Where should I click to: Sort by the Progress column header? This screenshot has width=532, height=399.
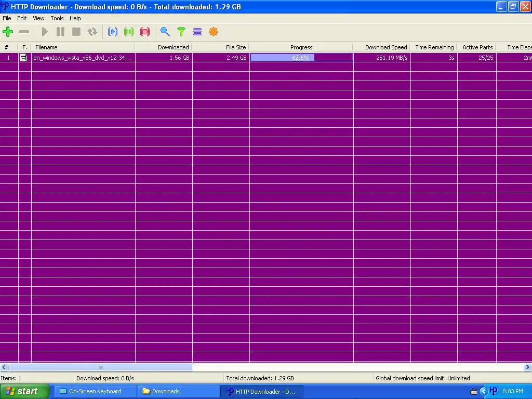[x=301, y=47]
